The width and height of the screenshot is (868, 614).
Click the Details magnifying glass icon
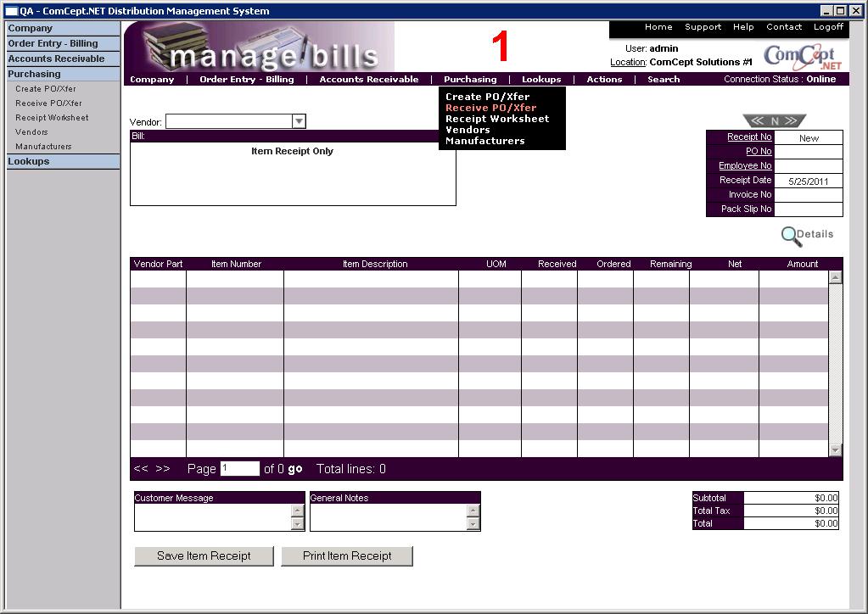(792, 236)
